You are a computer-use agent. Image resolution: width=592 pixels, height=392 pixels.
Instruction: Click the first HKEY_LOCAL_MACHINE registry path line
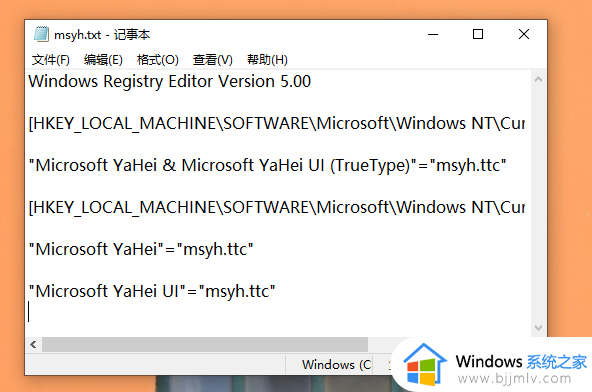click(277, 123)
